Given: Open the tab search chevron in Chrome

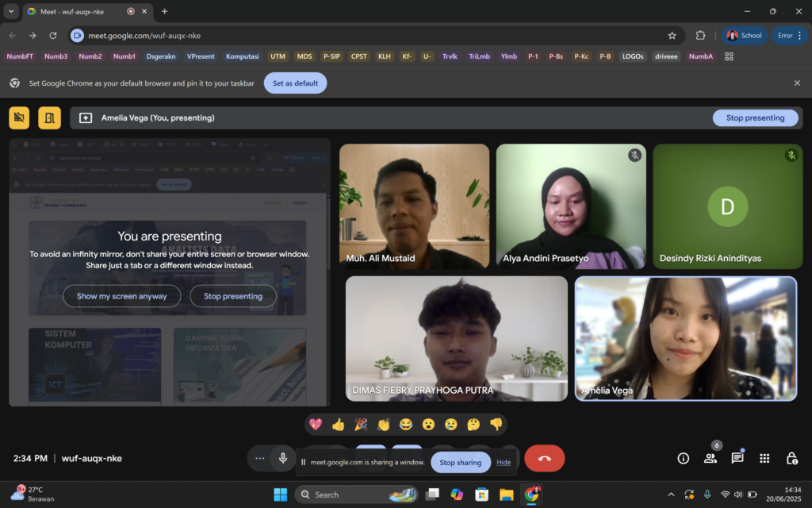Looking at the screenshot, I should coord(11,11).
